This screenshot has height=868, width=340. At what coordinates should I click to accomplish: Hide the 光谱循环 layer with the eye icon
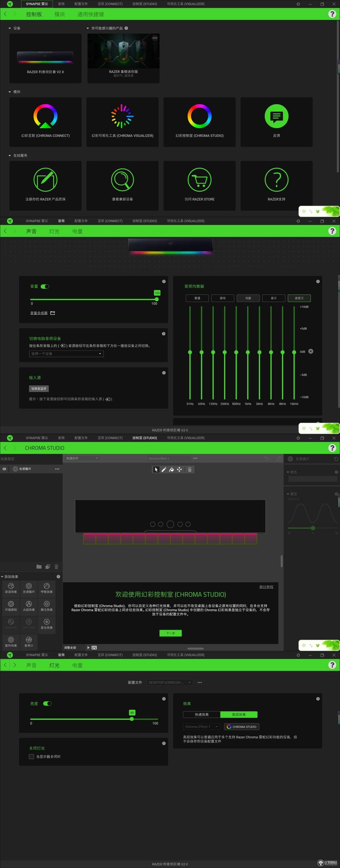[x=4, y=469]
